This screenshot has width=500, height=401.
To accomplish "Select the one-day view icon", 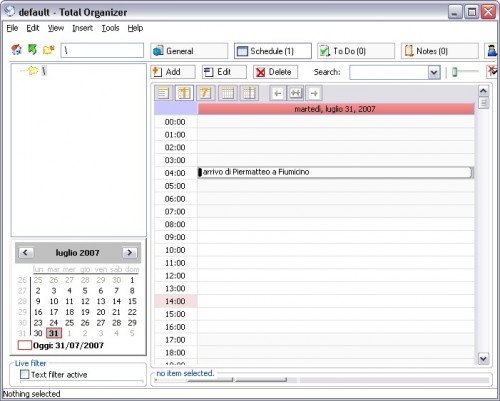I will pyautogui.click(x=184, y=93).
